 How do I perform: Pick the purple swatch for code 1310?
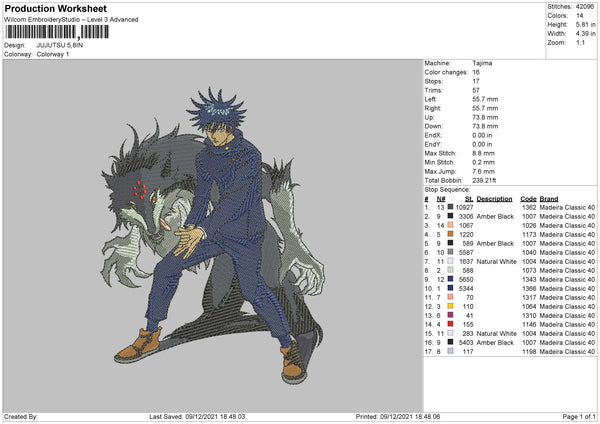coord(450,315)
